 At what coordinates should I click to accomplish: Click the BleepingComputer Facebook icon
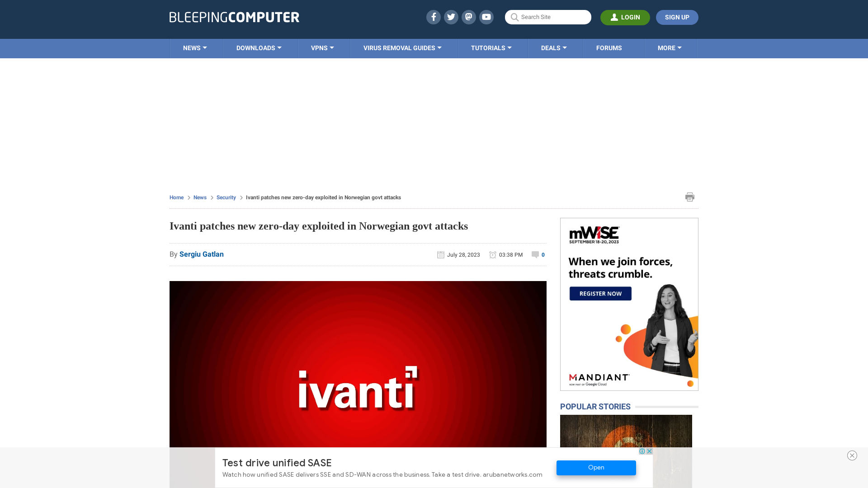coord(434,17)
